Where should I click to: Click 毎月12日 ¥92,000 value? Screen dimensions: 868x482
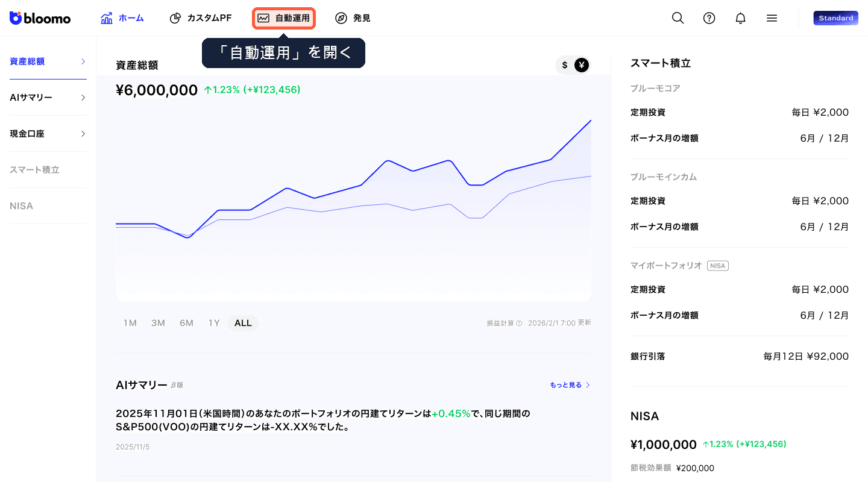point(806,357)
